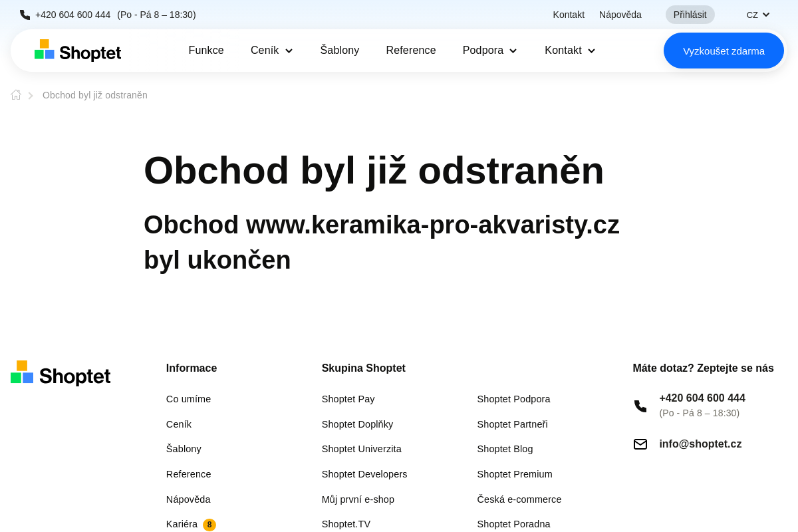Open Shoptet.TV link

[346, 524]
